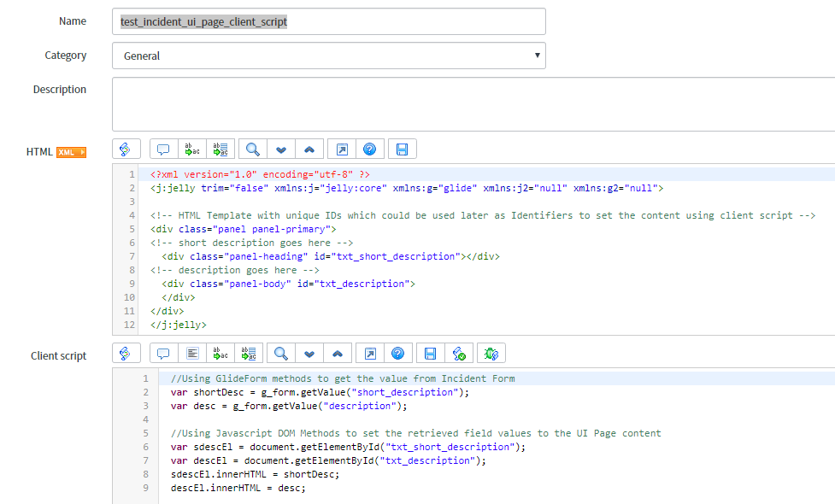Open search magnifier in Client script toolbar
This screenshot has width=835, height=504.
(281, 354)
